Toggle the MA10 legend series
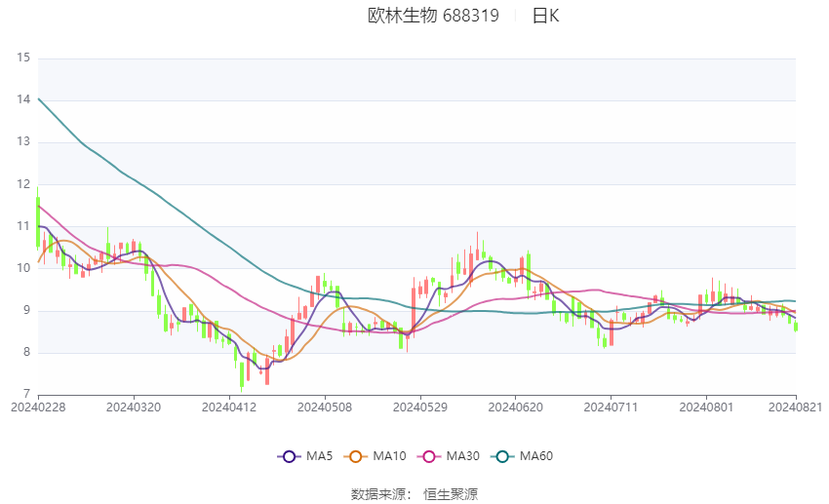Viewport: 829px width, 504px height. pos(375,456)
